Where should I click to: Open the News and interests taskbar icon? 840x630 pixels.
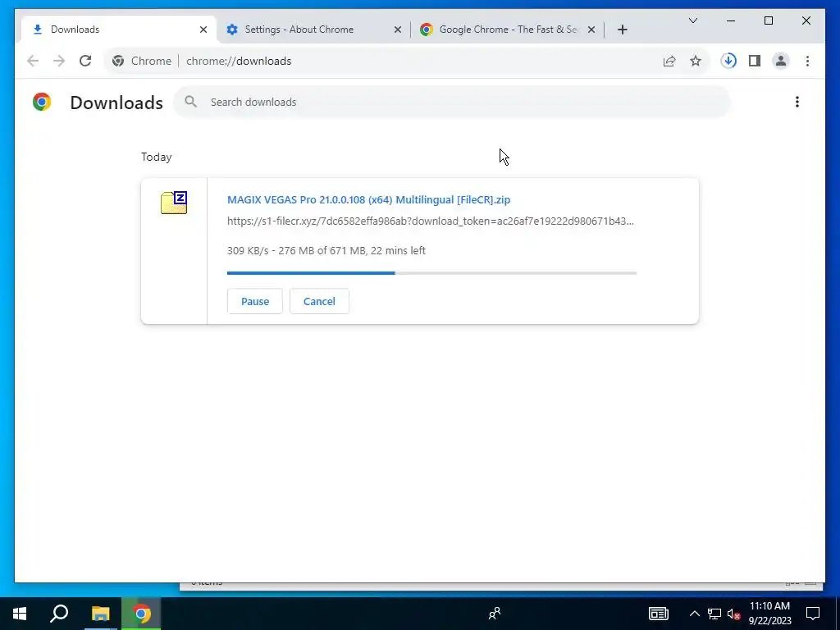point(659,614)
